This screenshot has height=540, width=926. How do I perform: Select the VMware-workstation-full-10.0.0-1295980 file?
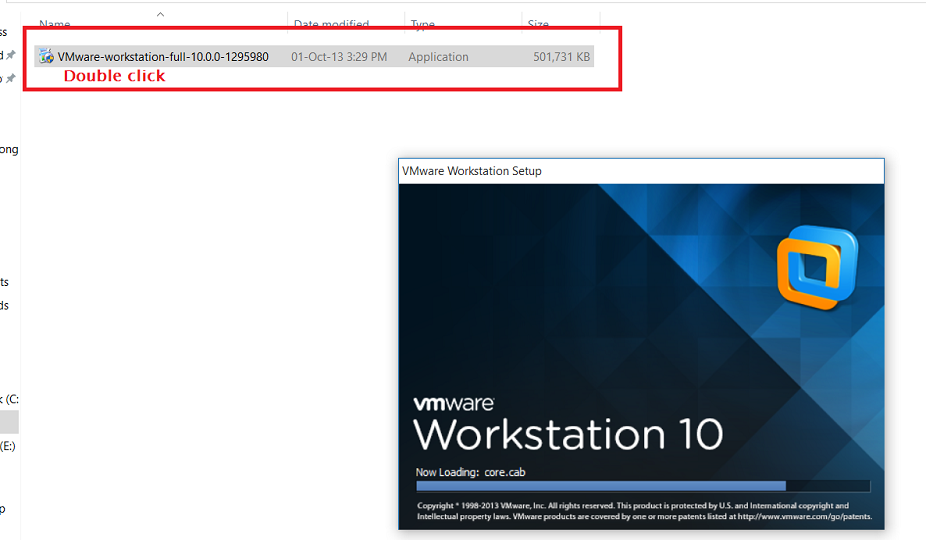click(x=314, y=57)
